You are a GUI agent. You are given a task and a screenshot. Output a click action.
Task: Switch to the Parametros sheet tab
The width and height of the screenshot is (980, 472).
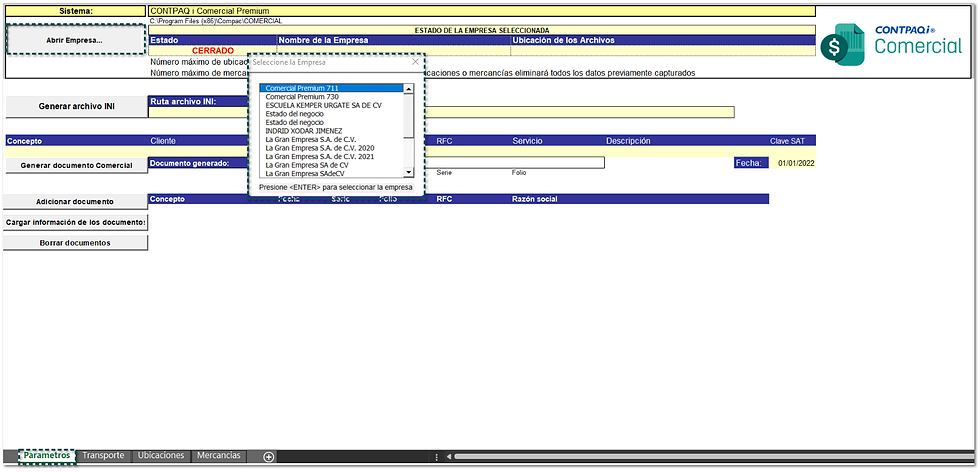[x=47, y=456]
